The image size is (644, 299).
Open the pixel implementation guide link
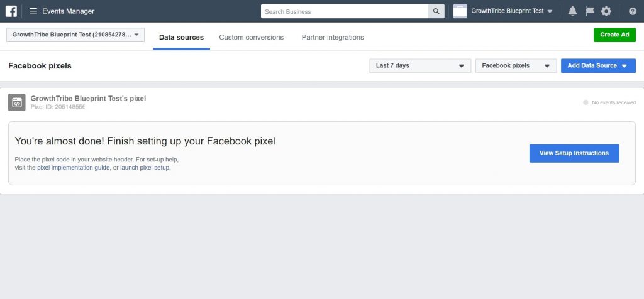[74, 168]
